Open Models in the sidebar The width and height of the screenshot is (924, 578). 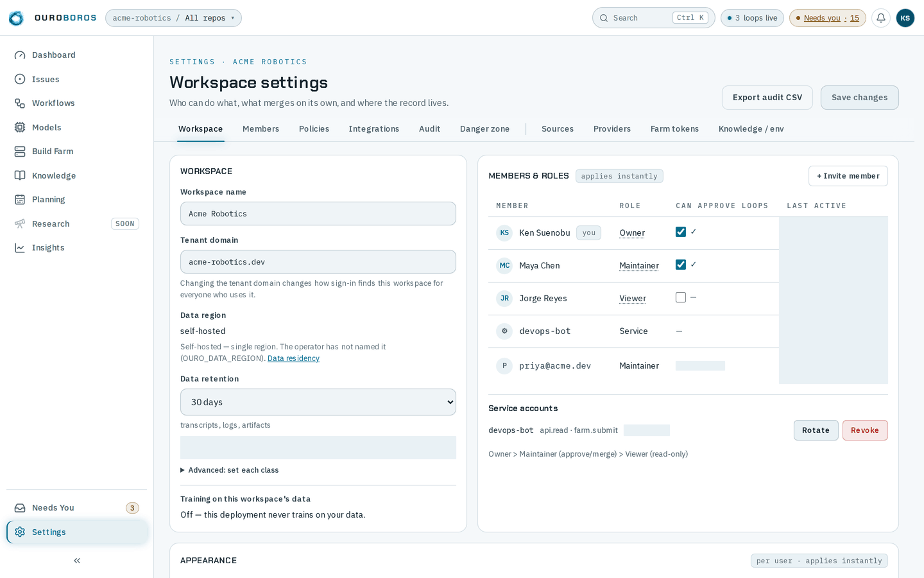77,127
